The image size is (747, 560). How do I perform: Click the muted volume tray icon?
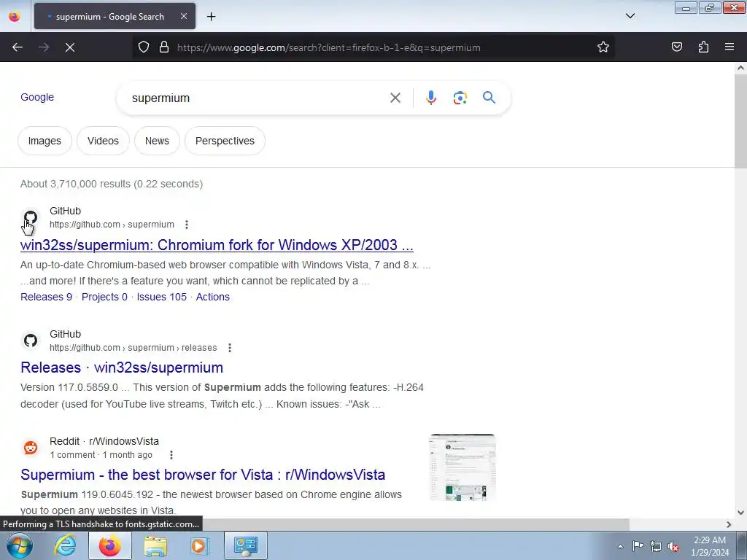pyautogui.click(x=673, y=546)
